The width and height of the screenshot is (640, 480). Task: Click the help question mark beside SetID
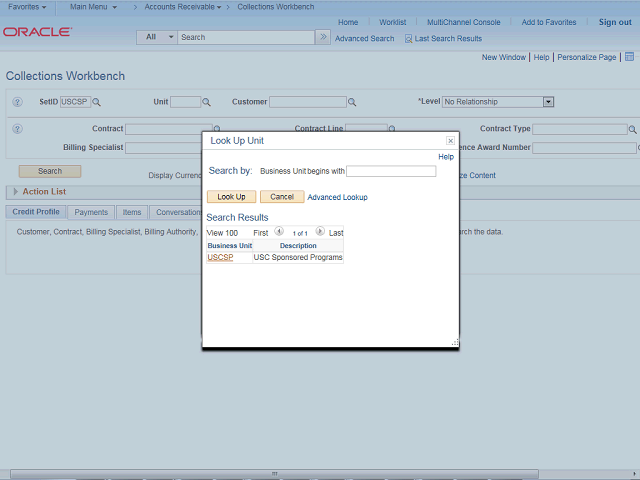(x=17, y=102)
